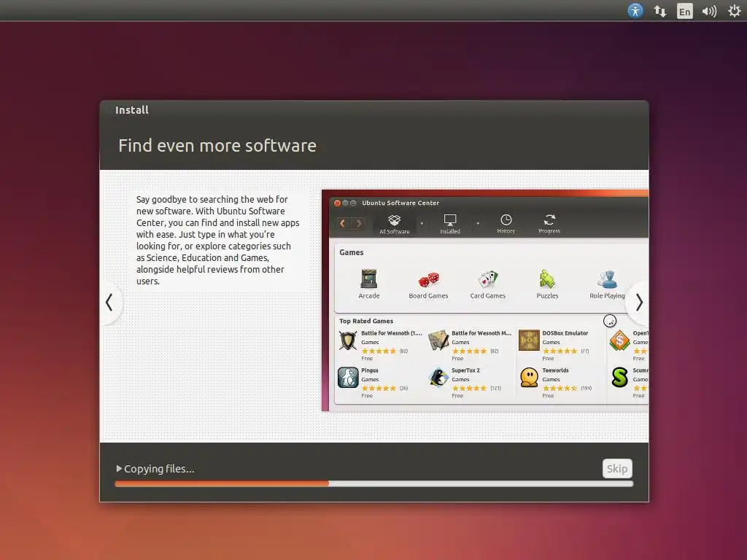This screenshot has height=560, width=747.
Task: Go to next slide with right arrow
Action: click(x=639, y=302)
